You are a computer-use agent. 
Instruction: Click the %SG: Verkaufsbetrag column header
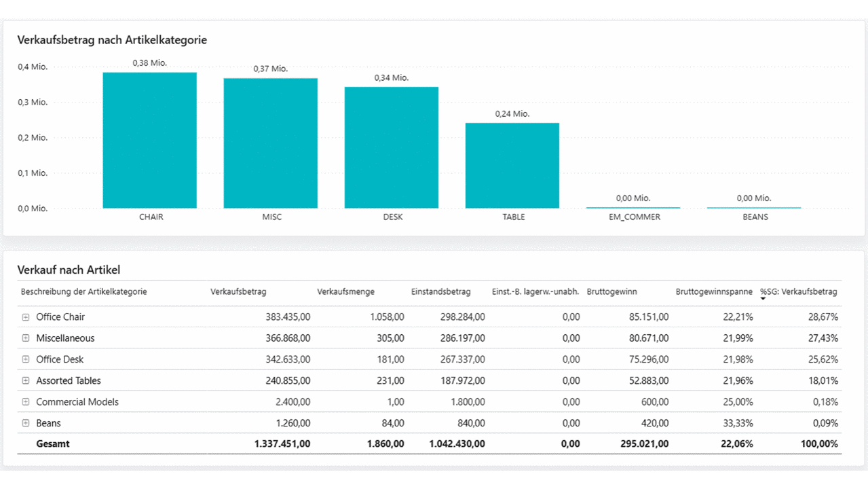click(x=798, y=292)
